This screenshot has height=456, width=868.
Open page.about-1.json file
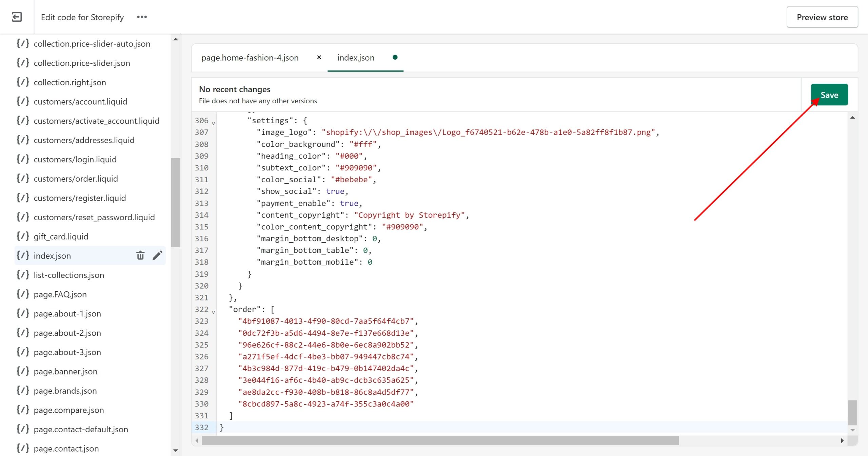pos(67,314)
